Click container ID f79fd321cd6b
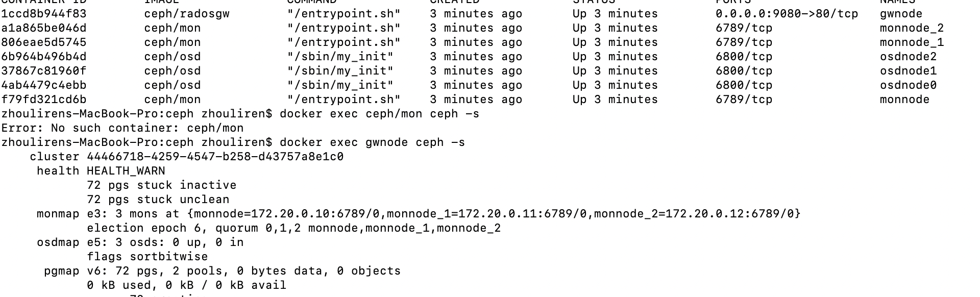The image size is (980, 297). (x=44, y=100)
